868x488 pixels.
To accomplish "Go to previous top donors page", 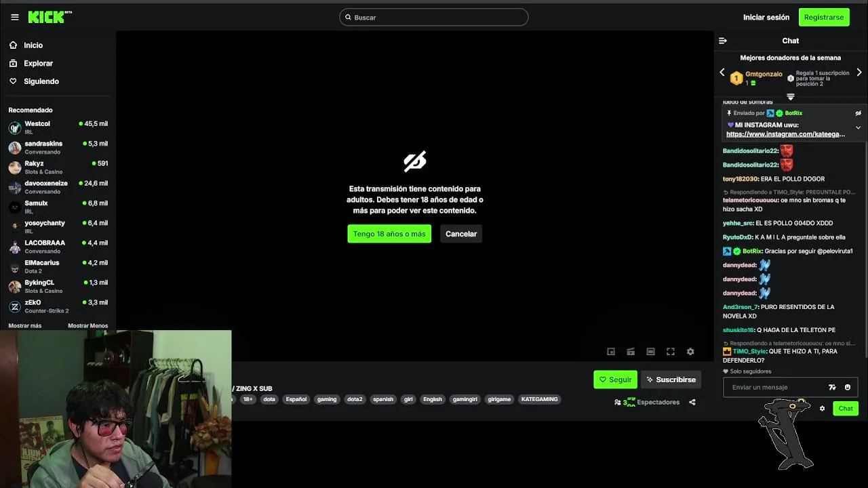I will [722, 72].
